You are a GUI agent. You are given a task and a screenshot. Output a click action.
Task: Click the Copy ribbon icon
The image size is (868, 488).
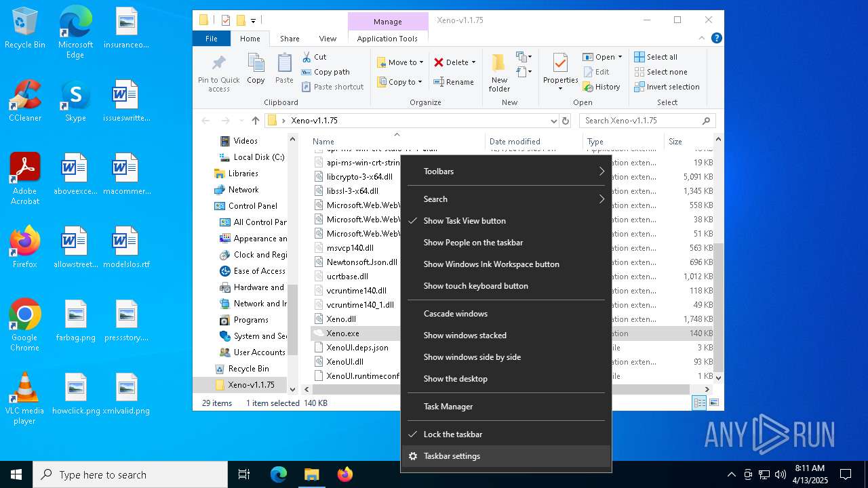[256, 69]
